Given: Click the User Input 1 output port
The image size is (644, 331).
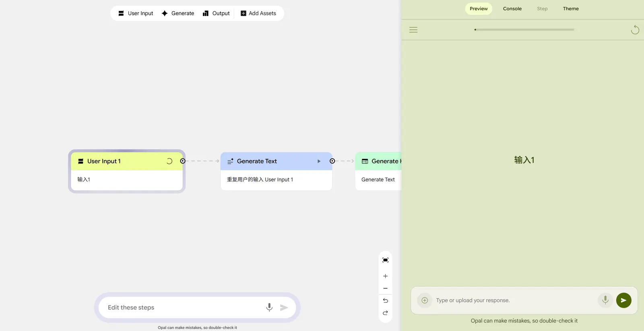Looking at the screenshot, I should (183, 161).
